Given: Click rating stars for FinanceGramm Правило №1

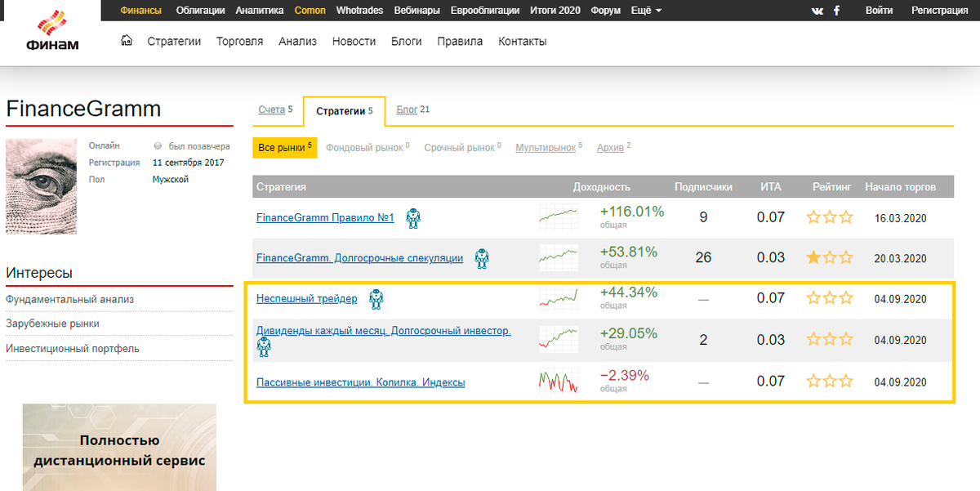Looking at the screenshot, I should [x=830, y=217].
